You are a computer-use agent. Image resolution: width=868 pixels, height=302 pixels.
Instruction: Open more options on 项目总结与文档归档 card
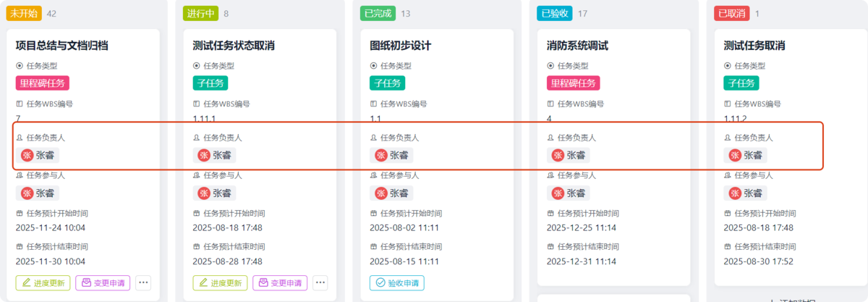(143, 282)
